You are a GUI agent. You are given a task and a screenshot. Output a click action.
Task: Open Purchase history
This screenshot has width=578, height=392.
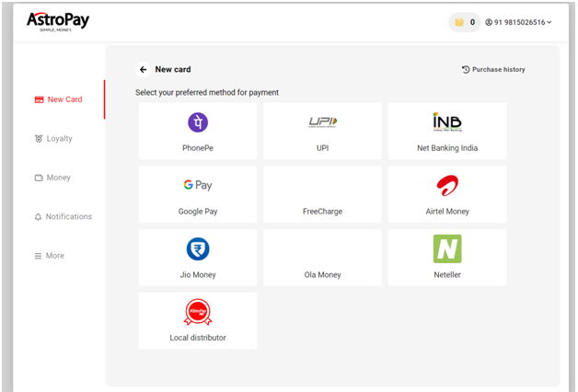click(x=493, y=69)
